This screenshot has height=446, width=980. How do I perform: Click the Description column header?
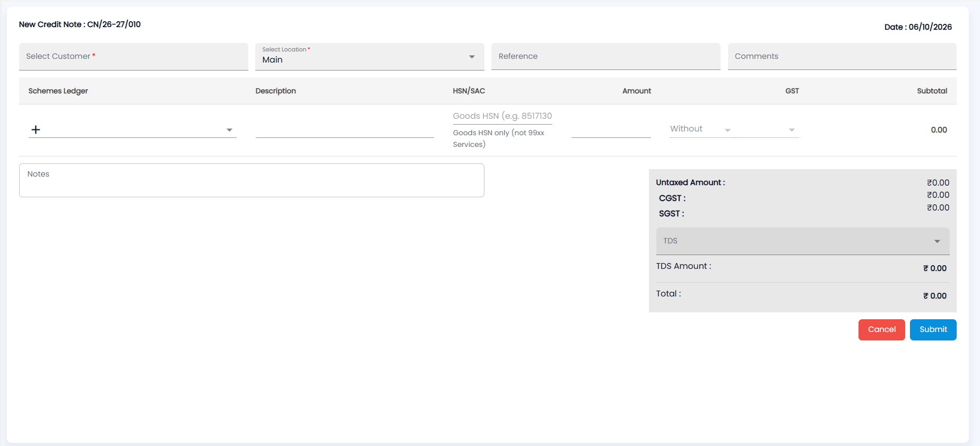click(276, 91)
